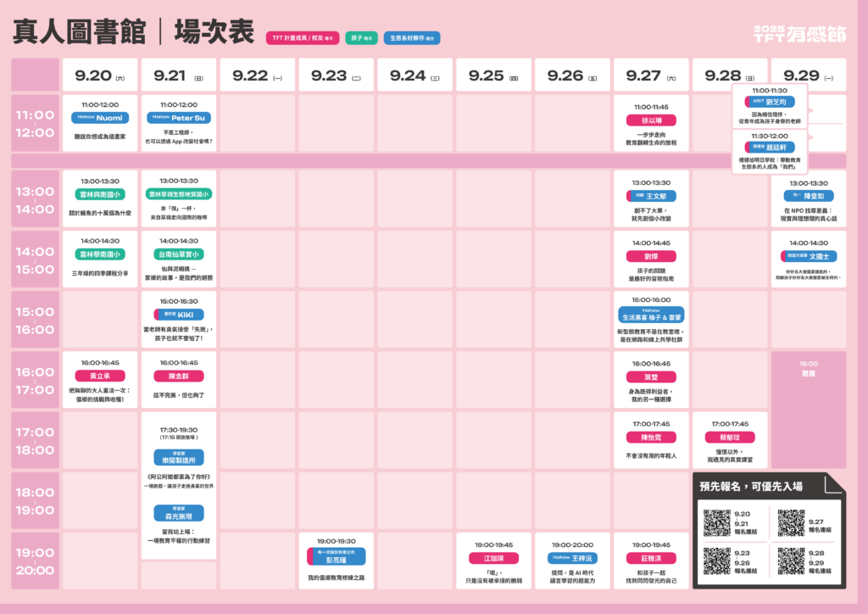Click the QR code for 9.23–9.26 registration

point(716,561)
